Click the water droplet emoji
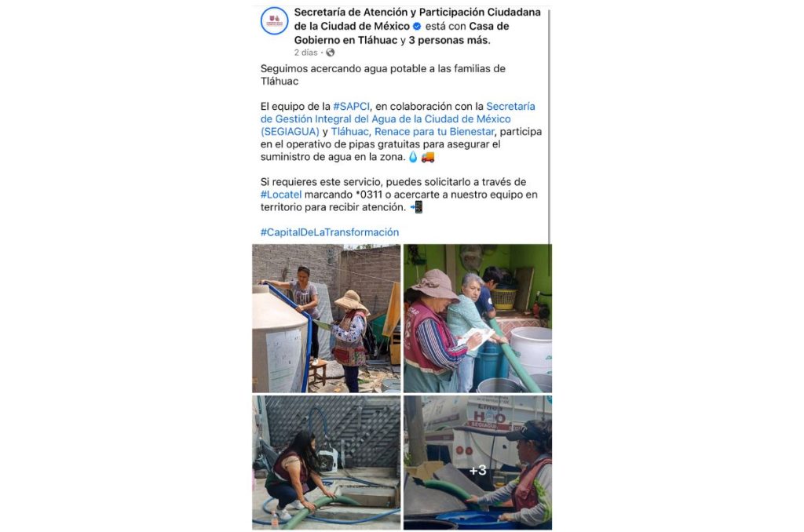Image resolution: width=804 pixels, height=532 pixels. (413, 157)
